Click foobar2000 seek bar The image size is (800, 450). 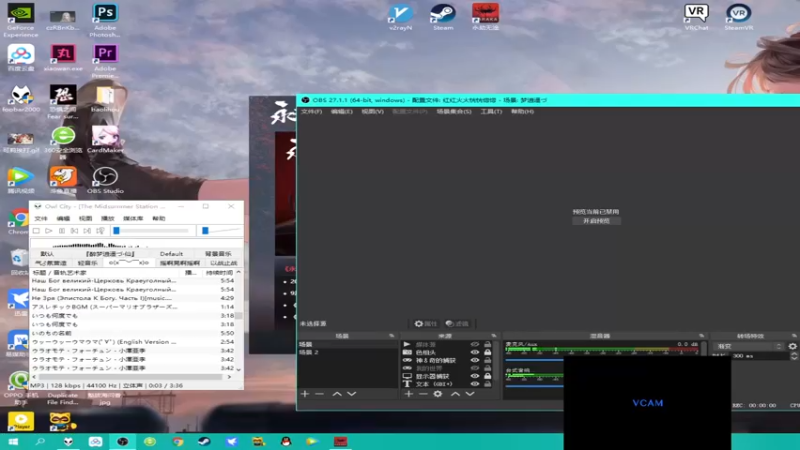[x=152, y=231]
